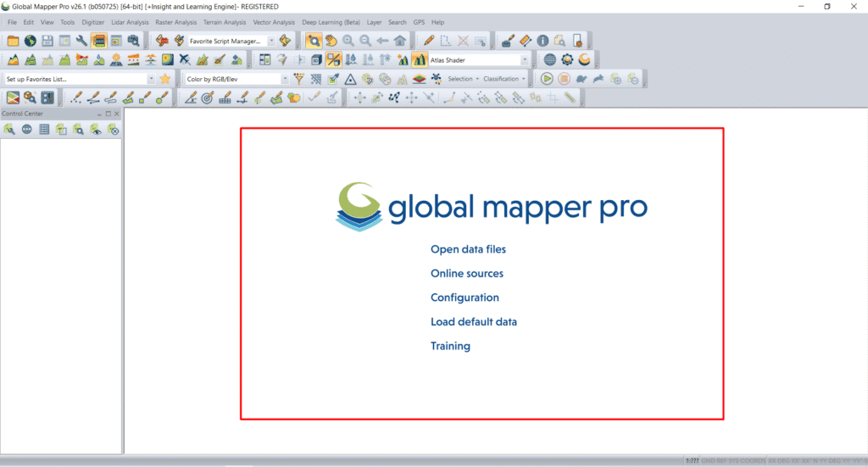Select create point features pencil tool
The width and height of the screenshot is (868, 467).
[x=75, y=98]
